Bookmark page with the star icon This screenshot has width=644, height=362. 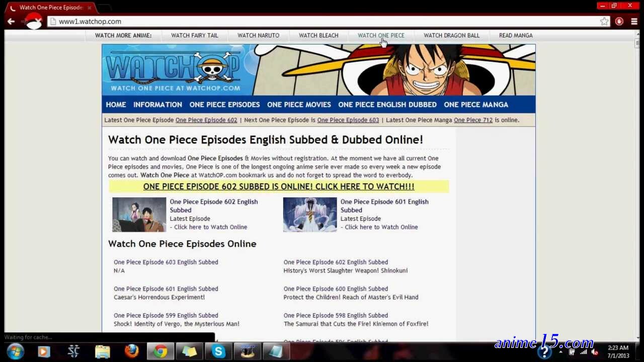click(x=604, y=21)
